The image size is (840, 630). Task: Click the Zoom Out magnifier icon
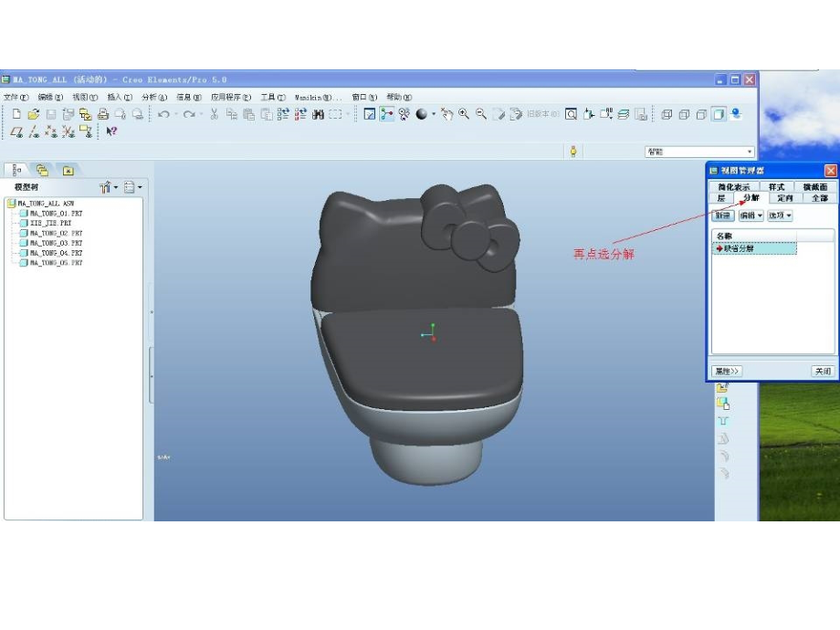pyautogui.click(x=481, y=114)
